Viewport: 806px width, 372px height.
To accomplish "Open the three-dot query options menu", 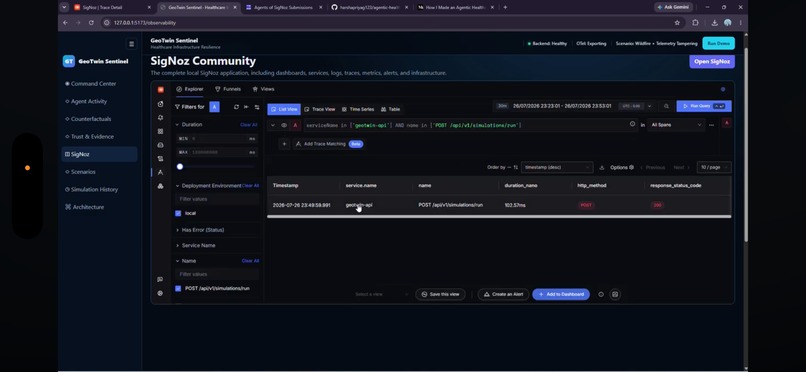I will coord(711,125).
